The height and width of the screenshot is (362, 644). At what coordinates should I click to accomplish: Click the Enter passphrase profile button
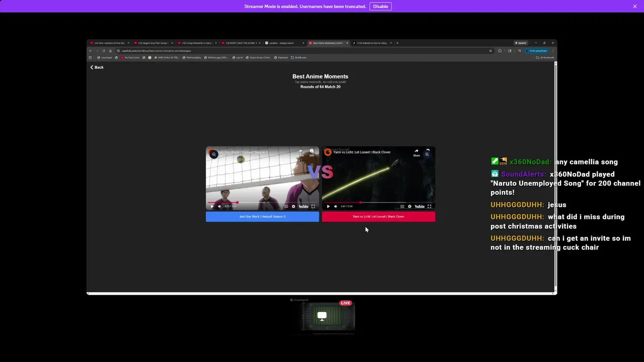536,51
